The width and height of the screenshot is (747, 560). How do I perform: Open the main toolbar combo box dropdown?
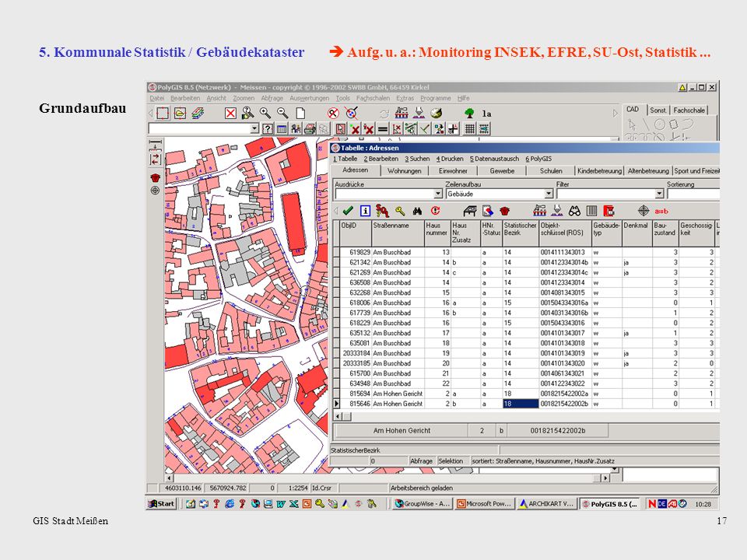[255, 128]
